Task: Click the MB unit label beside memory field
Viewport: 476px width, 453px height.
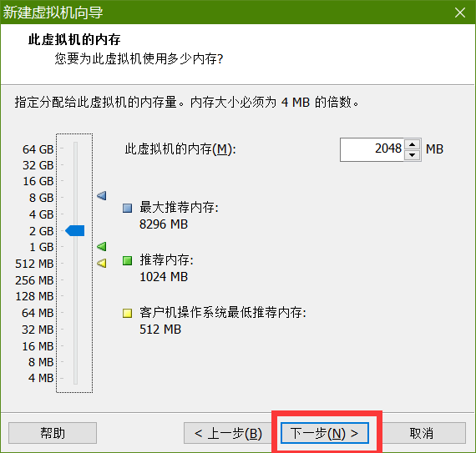Action: click(434, 149)
